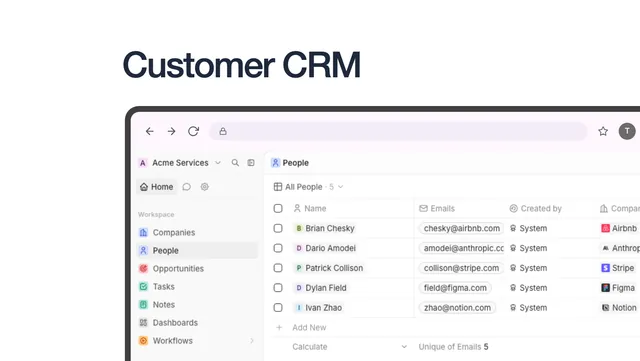Bookmark the page with the star icon
This screenshot has height=361, width=640.
coord(603,131)
